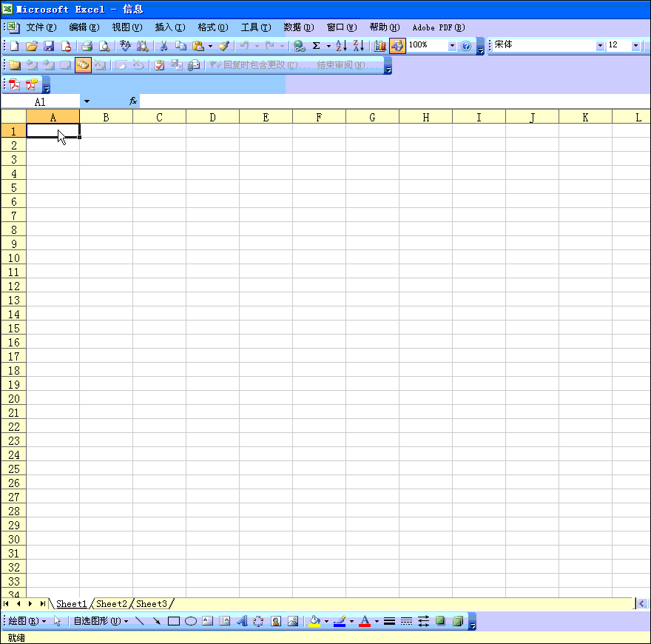Insert WordArt from the drawing toolbar
Image resolution: width=651 pixels, height=644 pixels.
(241, 622)
